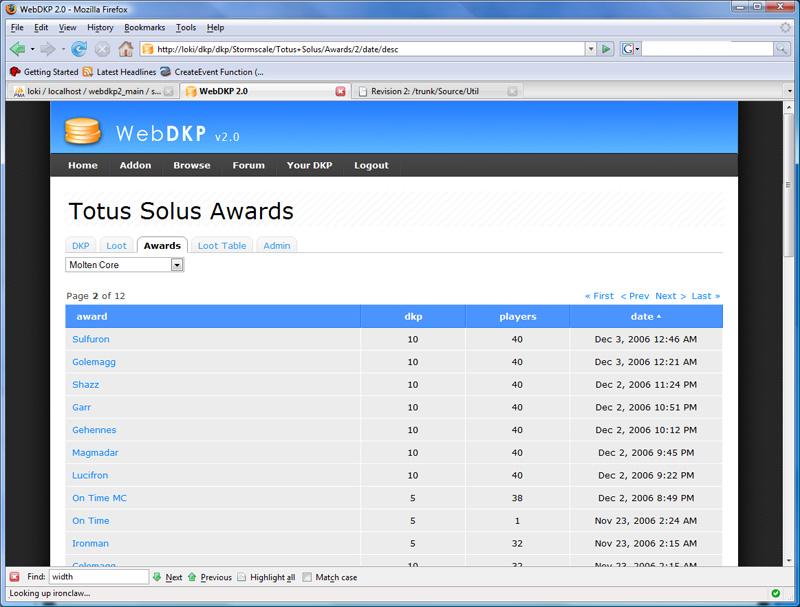Open the Sulfuron award link
This screenshot has width=800, height=607.
(91, 339)
